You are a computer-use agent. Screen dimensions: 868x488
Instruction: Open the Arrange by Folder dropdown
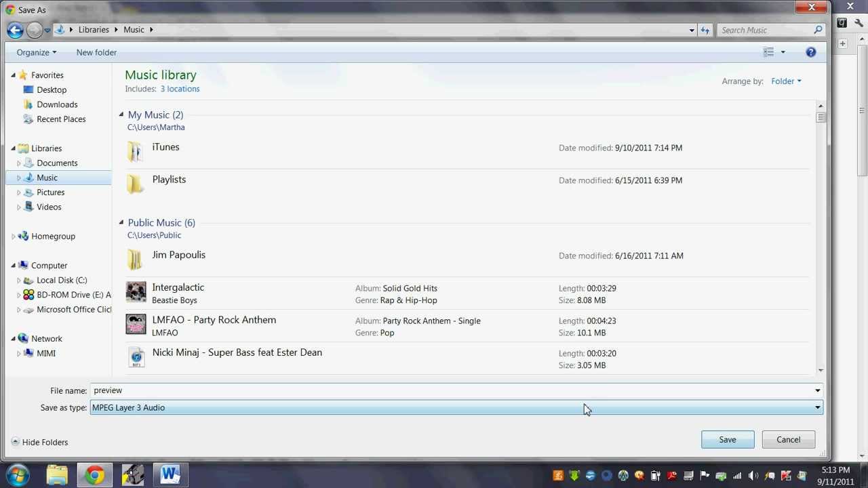pos(786,81)
